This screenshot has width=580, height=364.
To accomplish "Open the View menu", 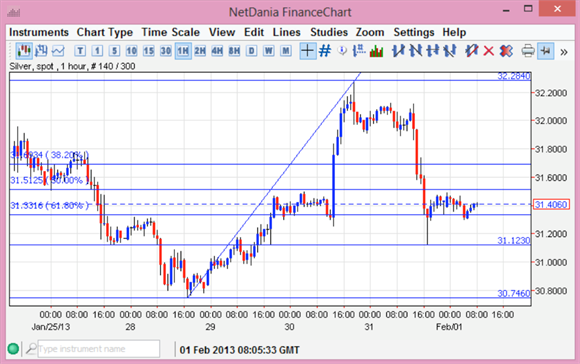I will coord(222,33).
